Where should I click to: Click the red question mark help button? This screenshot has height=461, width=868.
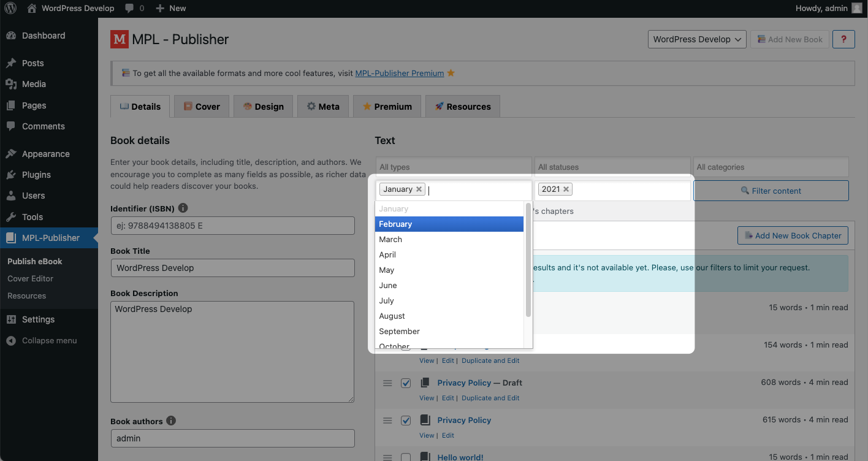[844, 39]
